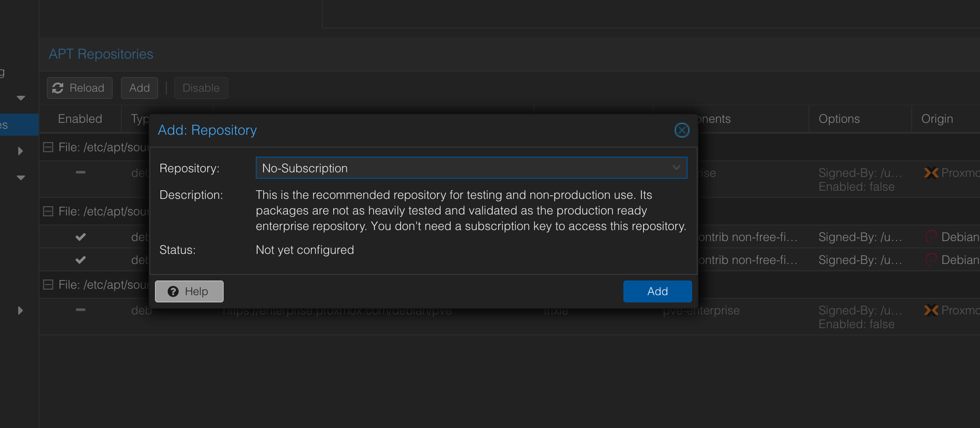Click the right-pointing expand arrow in the left sidebar

coord(20,150)
